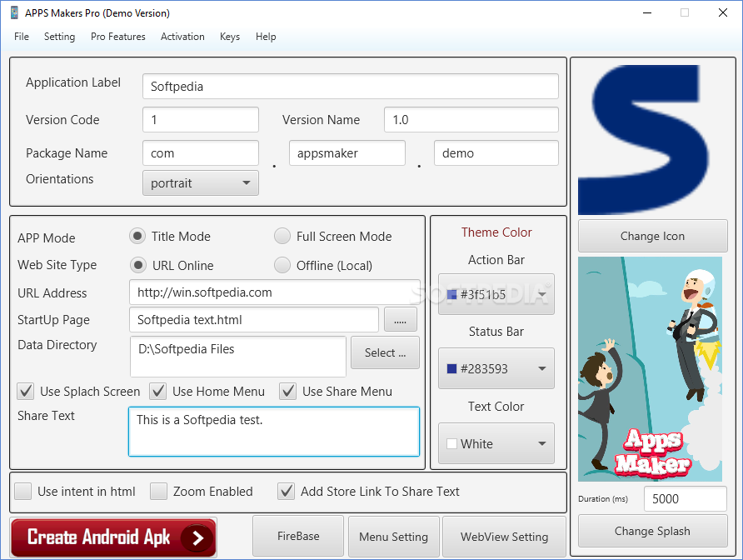
Task: Click Select ... data directory button
Action: click(385, 352)
